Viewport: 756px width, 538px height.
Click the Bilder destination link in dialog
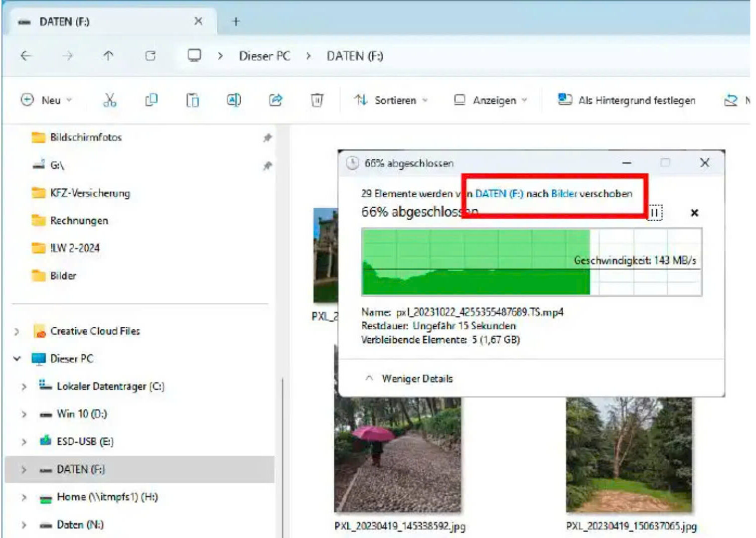[564, 193]
